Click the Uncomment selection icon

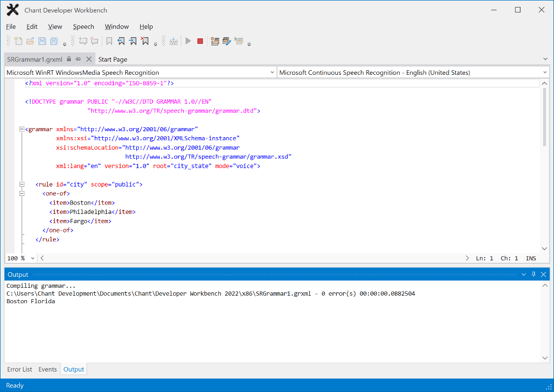point(94,41)
